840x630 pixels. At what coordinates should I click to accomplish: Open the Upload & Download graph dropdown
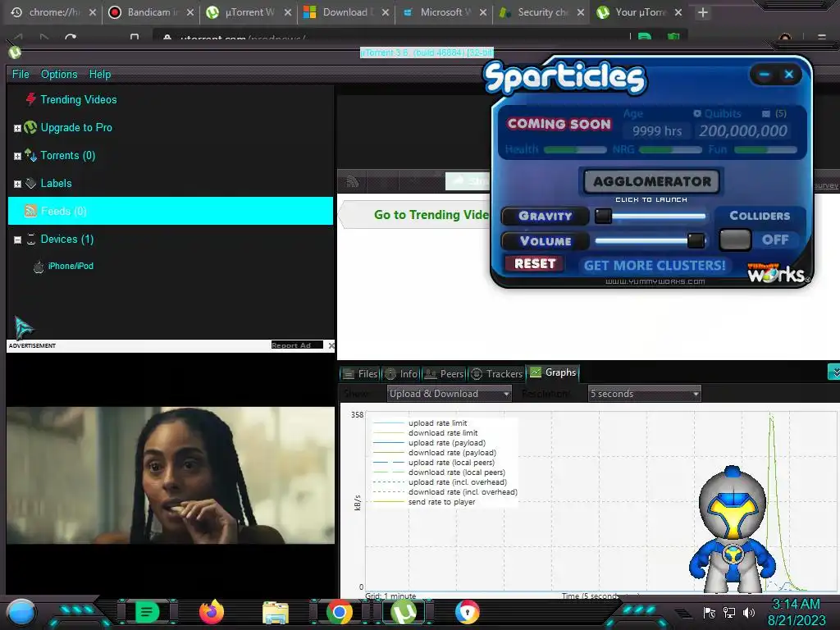[449, 394]
